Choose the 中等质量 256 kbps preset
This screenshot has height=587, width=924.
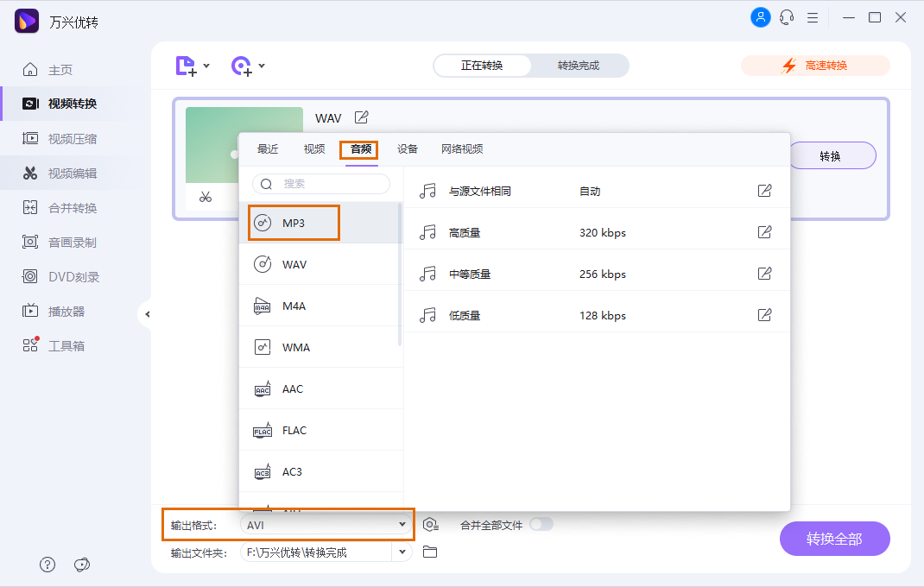point(597,274)
